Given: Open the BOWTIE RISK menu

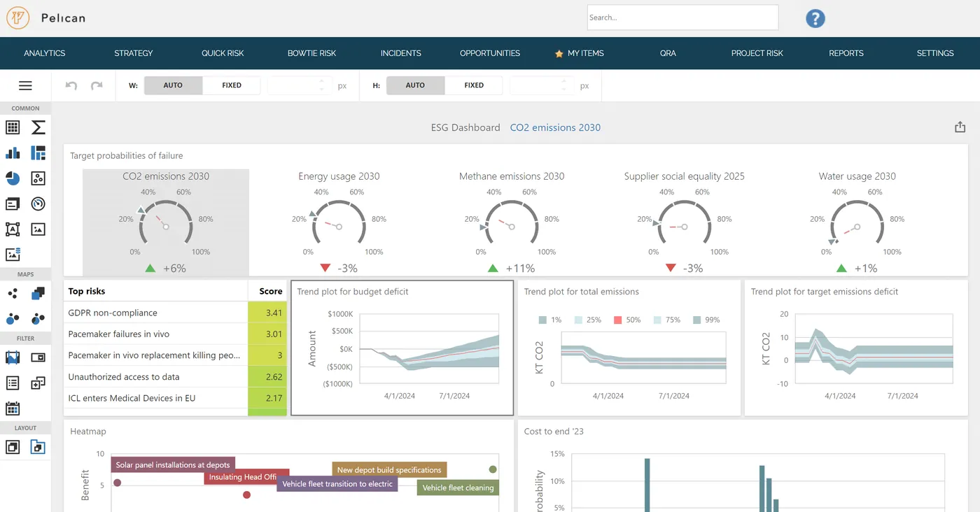Looking at the screenshot, I should click(312, 53).
